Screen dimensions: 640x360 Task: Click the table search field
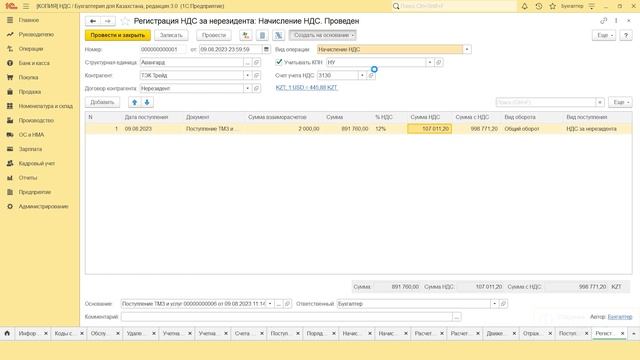[546, 102]
